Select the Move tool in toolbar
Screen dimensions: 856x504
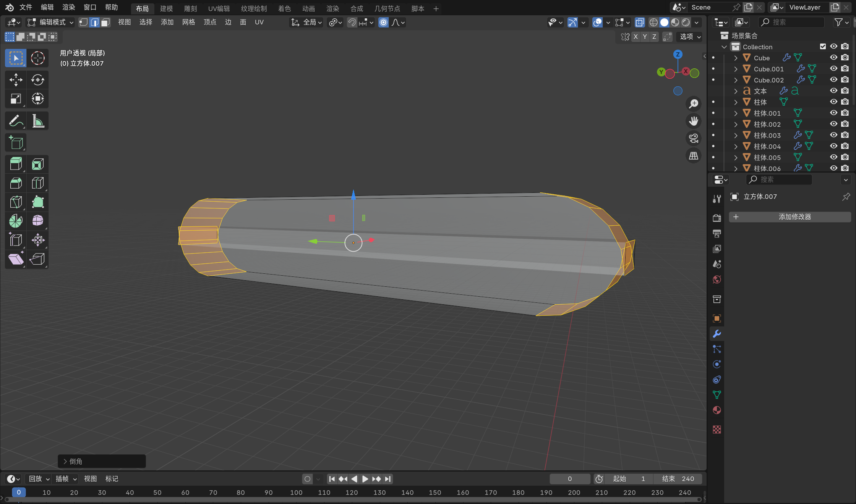[16, 80]
